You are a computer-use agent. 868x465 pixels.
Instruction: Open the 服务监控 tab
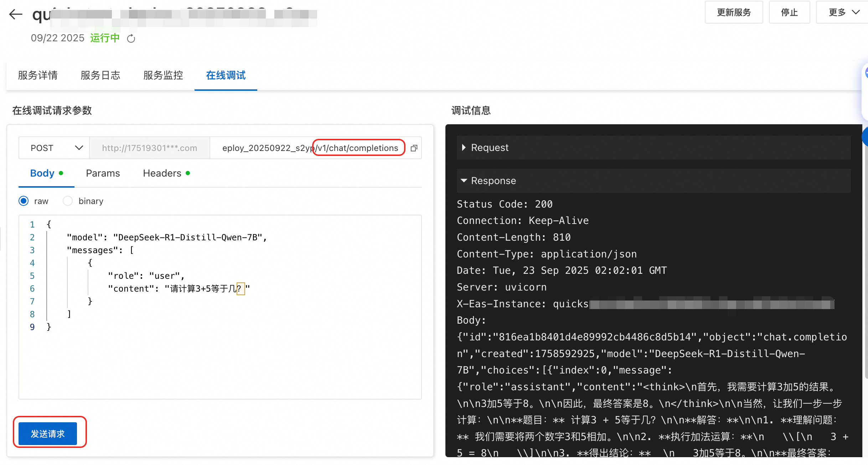tap(163, 75)
